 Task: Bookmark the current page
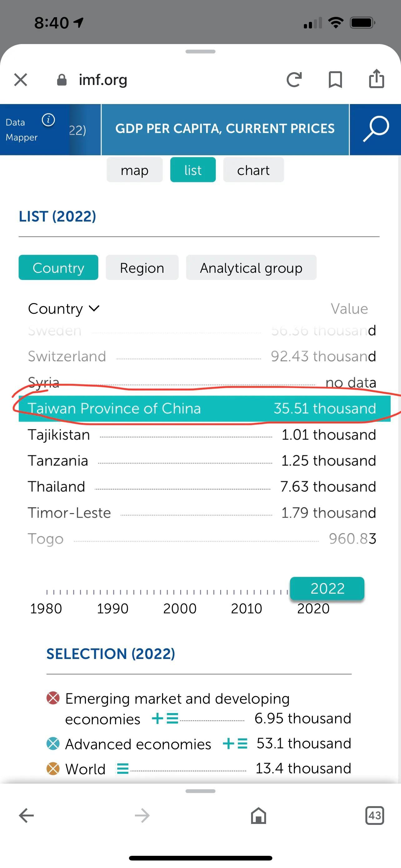click(x=335, y=80)
